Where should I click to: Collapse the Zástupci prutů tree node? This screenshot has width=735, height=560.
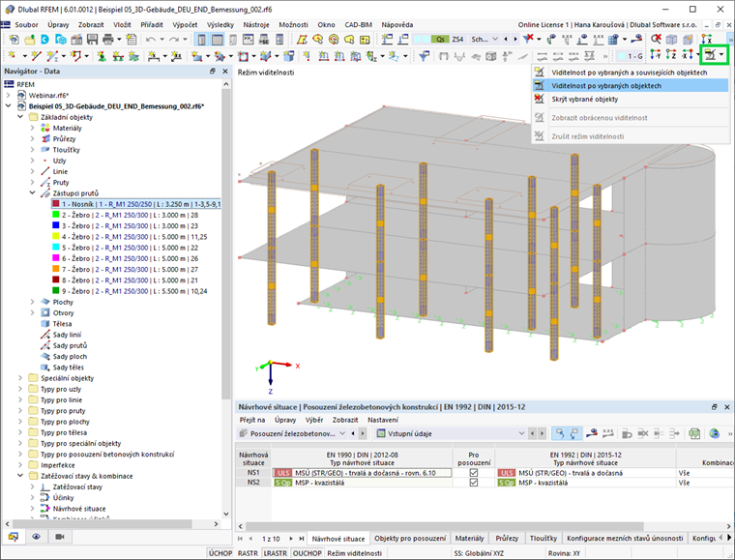click(32, 193)
